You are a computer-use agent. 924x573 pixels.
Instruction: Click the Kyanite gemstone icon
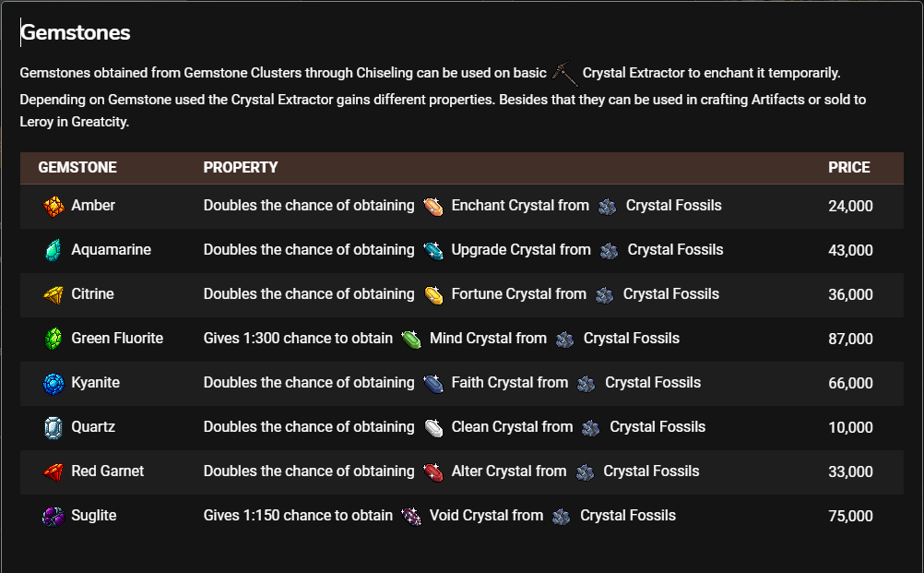[x=53, y=383]
